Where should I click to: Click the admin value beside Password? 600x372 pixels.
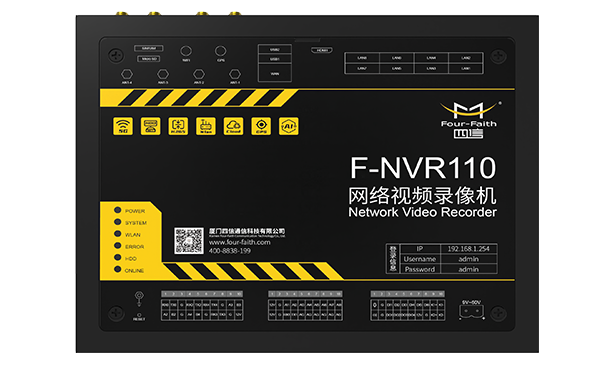pos(468,269)
